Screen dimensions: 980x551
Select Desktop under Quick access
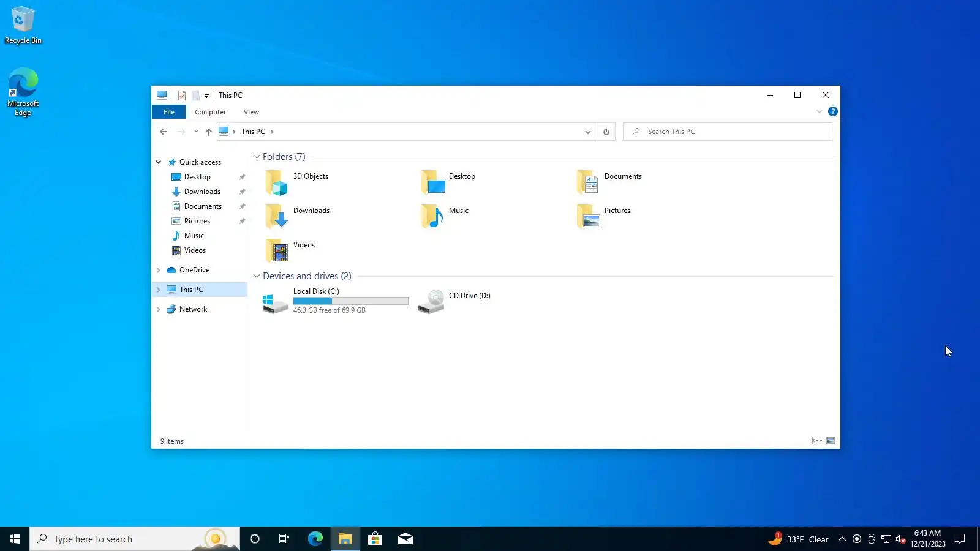click(x=197, y=177)
